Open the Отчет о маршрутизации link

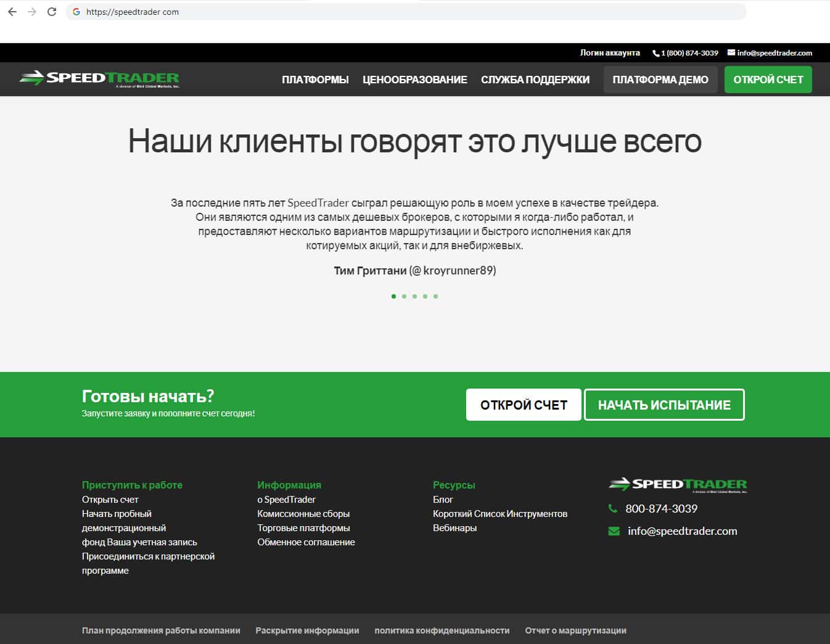(575, 630)
